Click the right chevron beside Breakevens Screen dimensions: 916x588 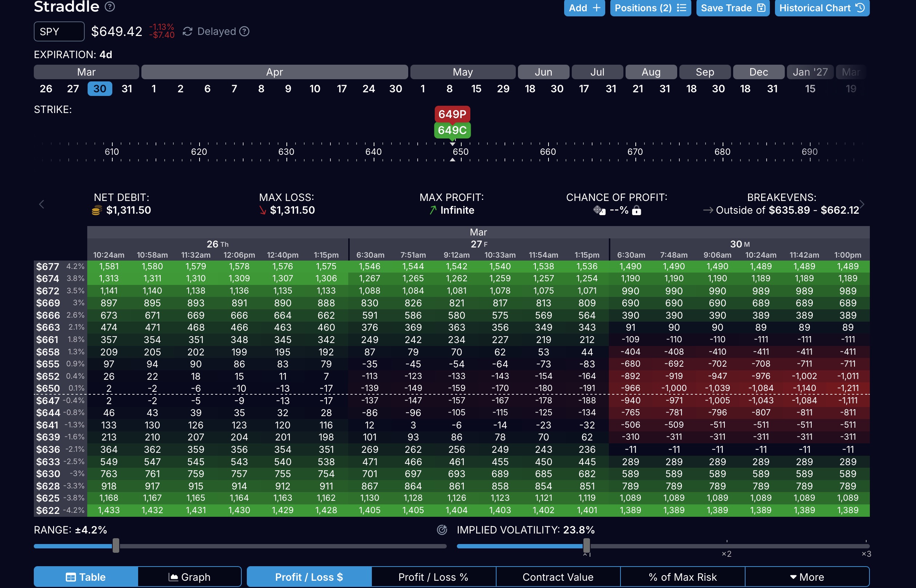pyautogui.click(x=862, y=204)
